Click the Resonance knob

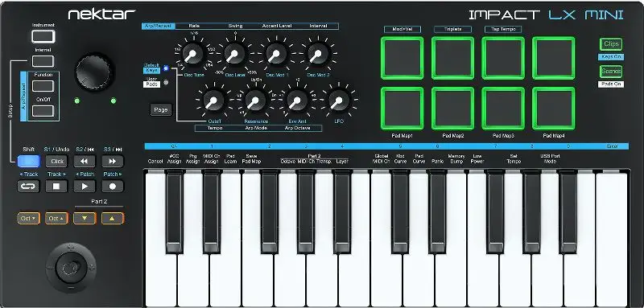coord(255,101)
